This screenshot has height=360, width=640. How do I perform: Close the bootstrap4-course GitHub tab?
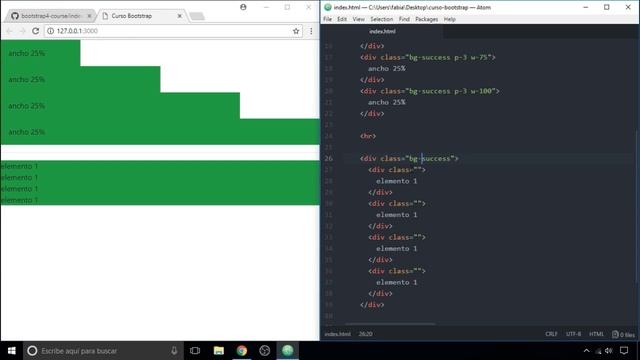point(89,16)
